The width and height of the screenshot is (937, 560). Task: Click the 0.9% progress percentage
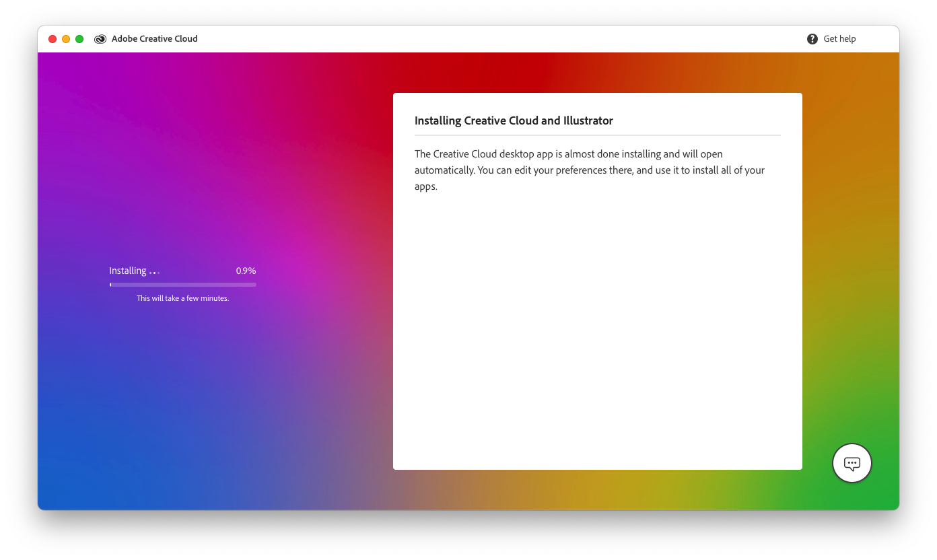[246, 270]
